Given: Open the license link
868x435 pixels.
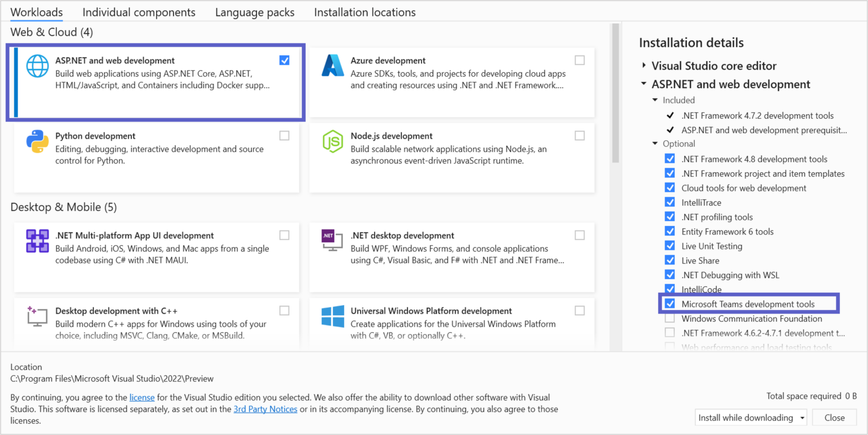Looking at the screenshot, I should tap(142, 397).
